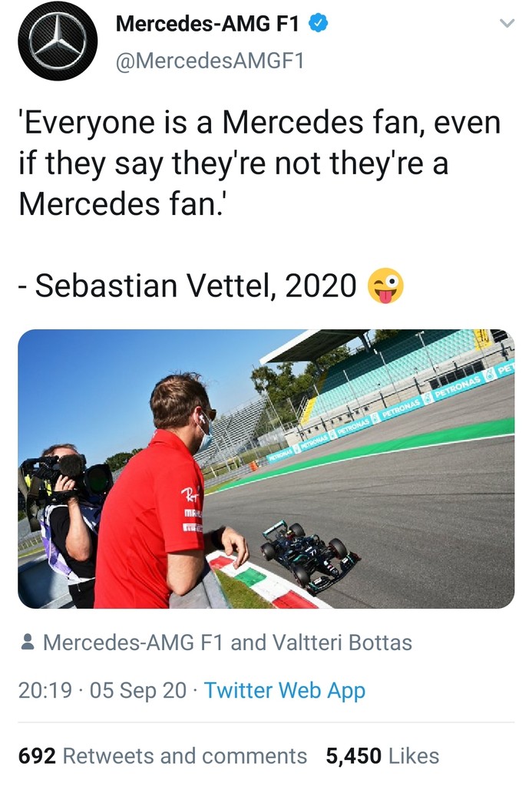Expand the tweet options chevron
This screenshot has width=532, height=786.
pyautogui.click(x=506, y=24)
